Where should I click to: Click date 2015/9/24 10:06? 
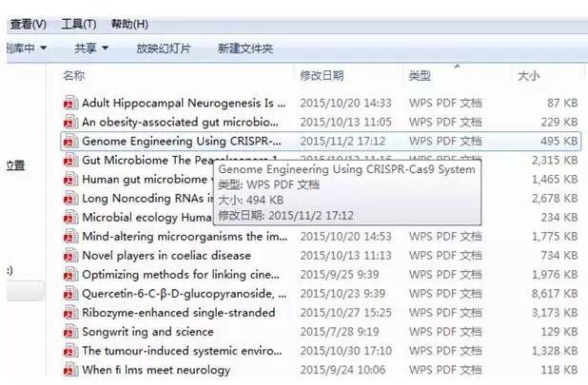coord(343,370)
